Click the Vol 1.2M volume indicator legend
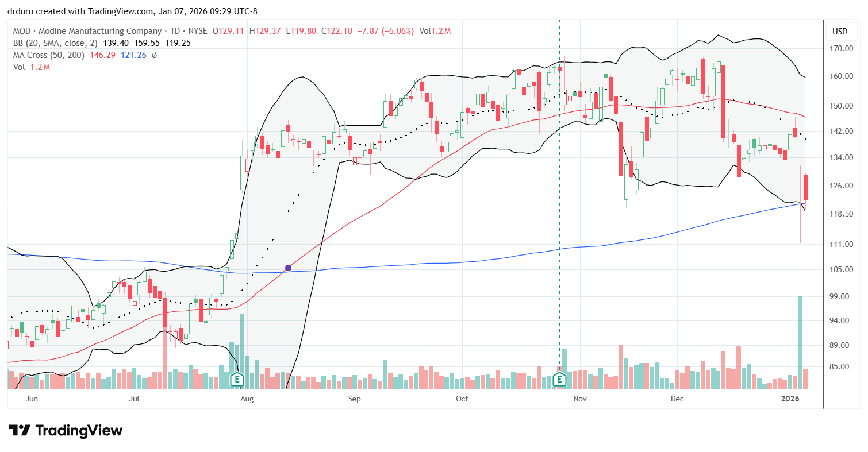This screenshot has width=868, height=452. point(30,67)
